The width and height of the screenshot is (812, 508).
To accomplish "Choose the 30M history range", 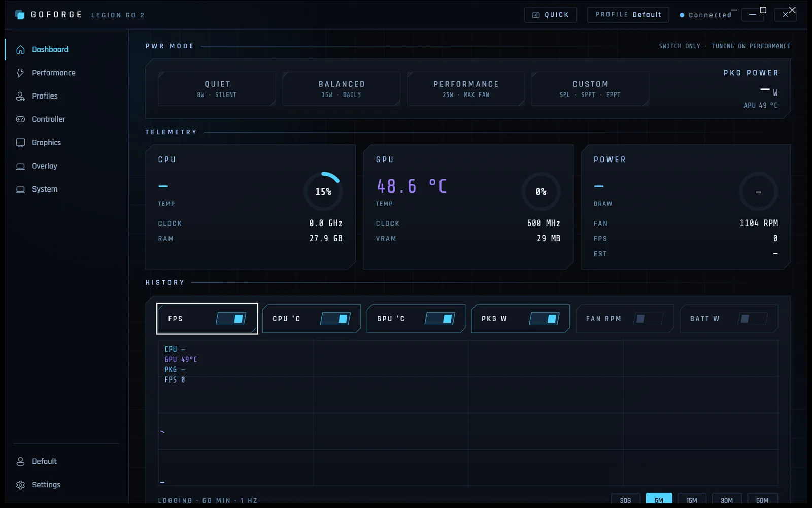I will click(727, 499).
